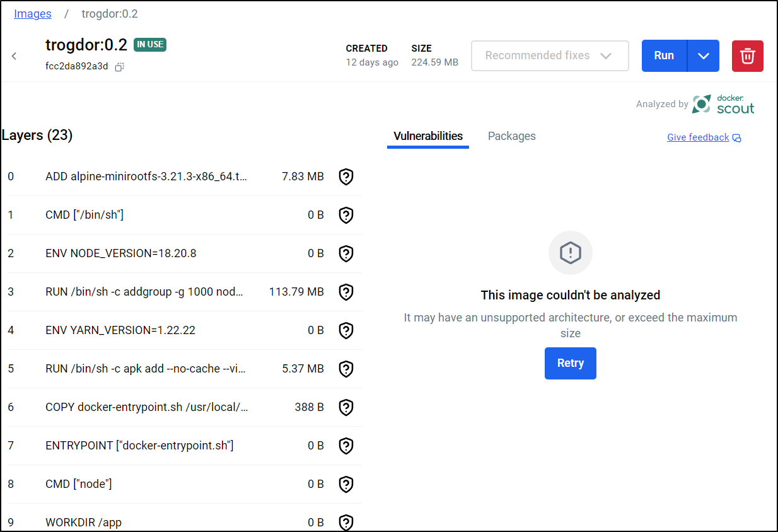The image size is (778, 532).
Task: Expand the Run button dropdown arrow
Action: pos(704,55)
